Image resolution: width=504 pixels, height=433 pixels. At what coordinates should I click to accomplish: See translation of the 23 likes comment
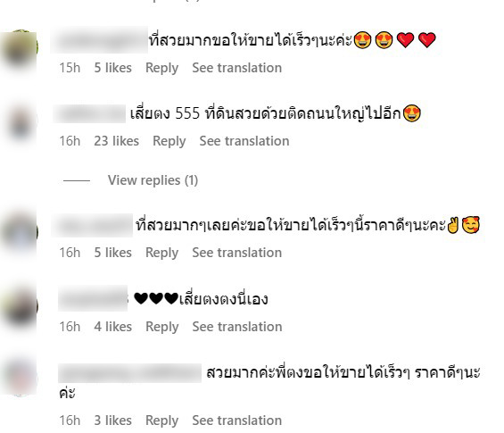point(244,141)
